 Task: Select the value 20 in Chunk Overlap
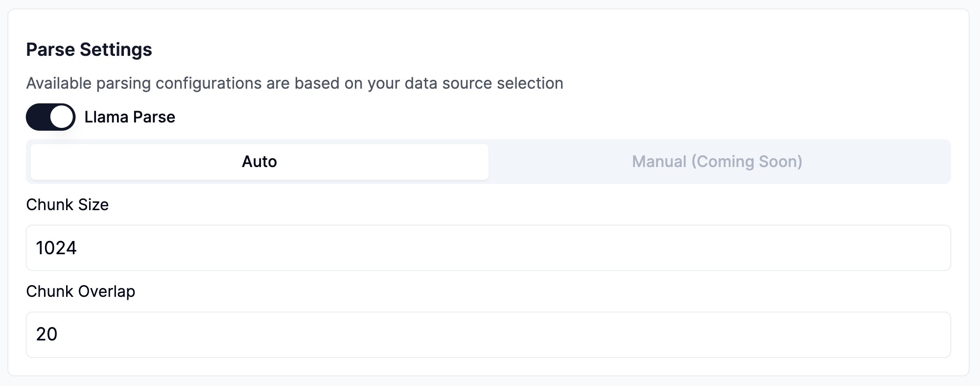click(46, 335)
